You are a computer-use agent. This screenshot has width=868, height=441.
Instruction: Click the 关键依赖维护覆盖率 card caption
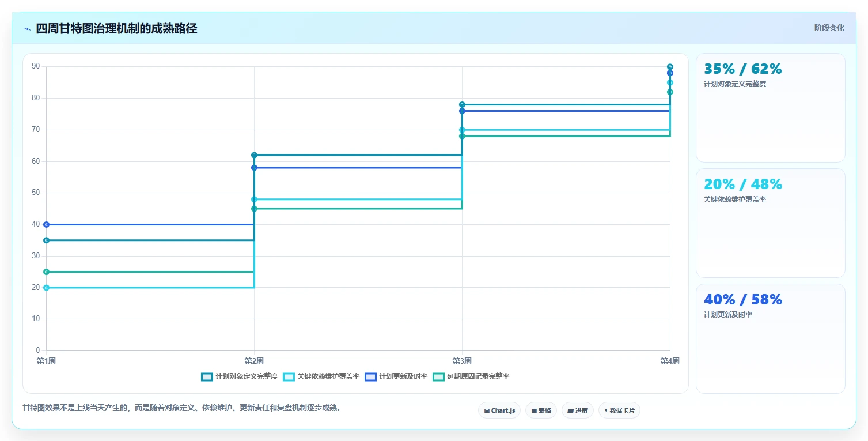tap(735, 199)
